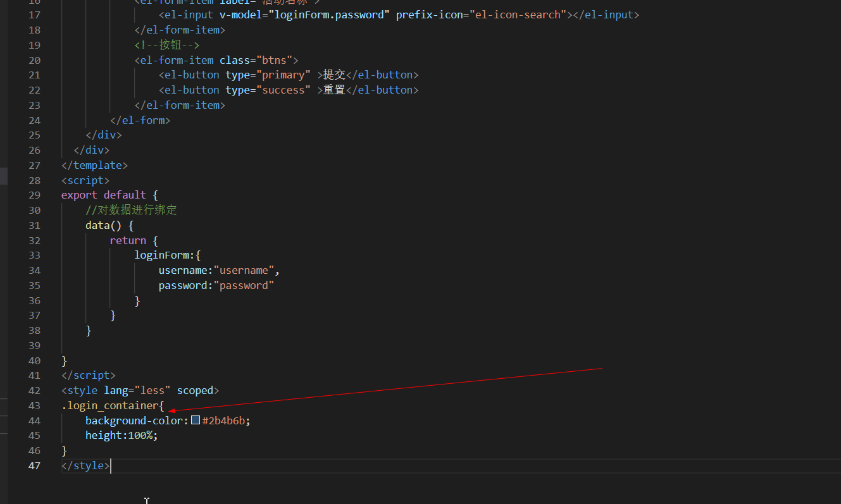Click the //对数据进行绑定 comment
This screenshot has height=504, width=841.
pos(131,210)
